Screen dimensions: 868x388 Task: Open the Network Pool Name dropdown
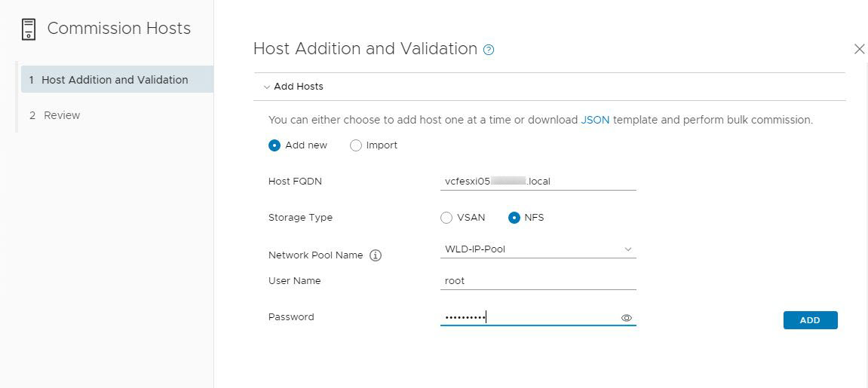(x=538, y=249)
